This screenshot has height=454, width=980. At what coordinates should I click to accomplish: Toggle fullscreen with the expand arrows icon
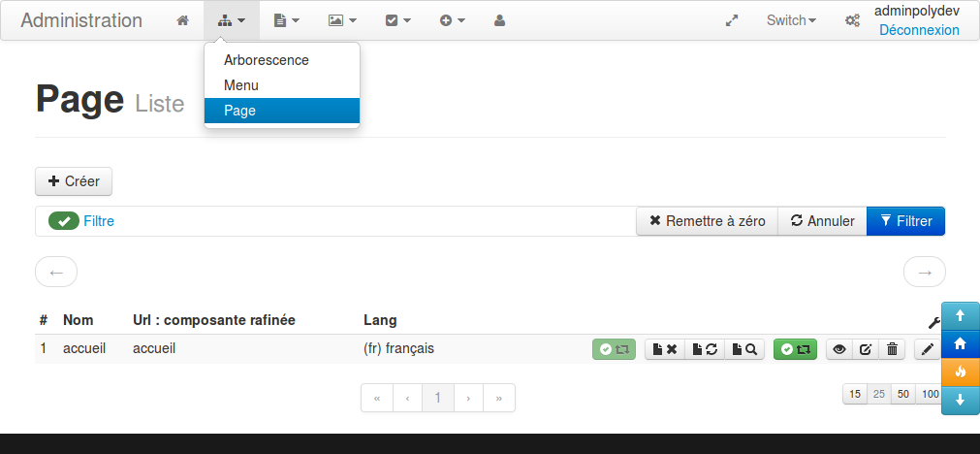(732, 20)
